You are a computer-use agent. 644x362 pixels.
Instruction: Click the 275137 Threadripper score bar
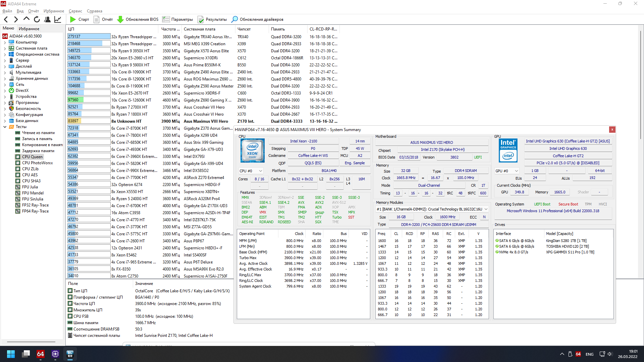click(89, 37)
